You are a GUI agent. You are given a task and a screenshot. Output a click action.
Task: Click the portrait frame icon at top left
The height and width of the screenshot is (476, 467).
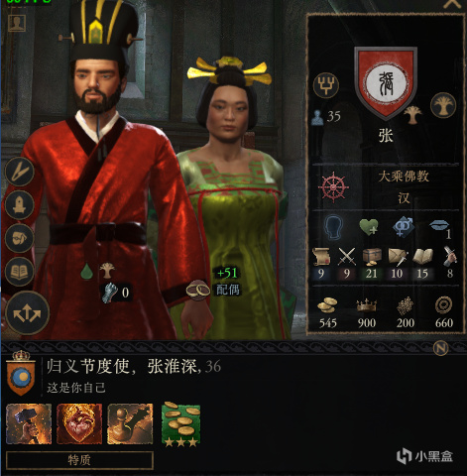point(17,23)
